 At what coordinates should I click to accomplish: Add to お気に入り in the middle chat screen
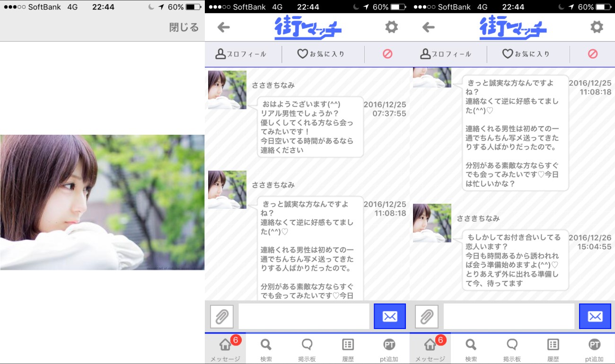pos(321,54)
